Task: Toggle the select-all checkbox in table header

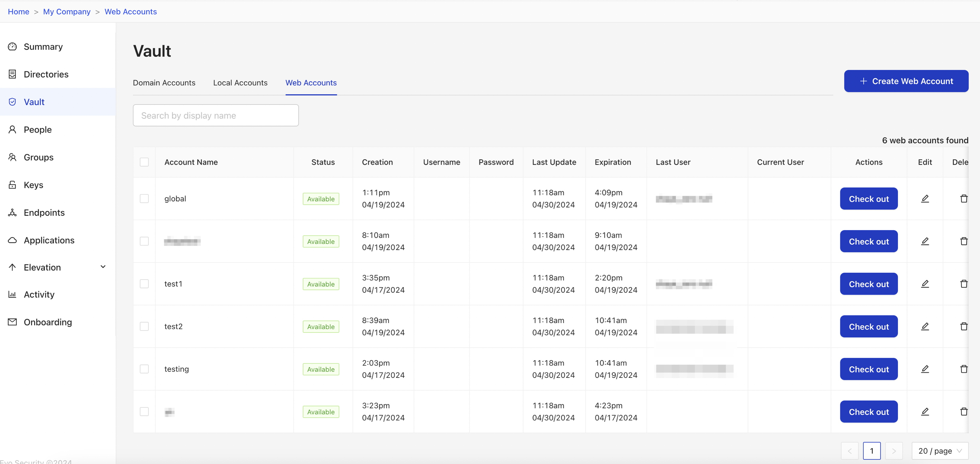Action: 144,162
